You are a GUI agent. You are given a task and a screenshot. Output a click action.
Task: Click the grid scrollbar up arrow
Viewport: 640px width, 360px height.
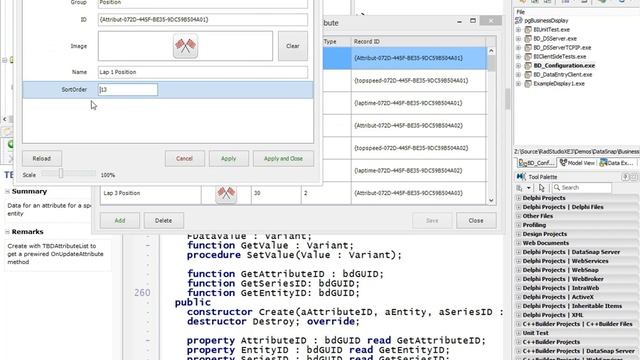tap(491, 51)
